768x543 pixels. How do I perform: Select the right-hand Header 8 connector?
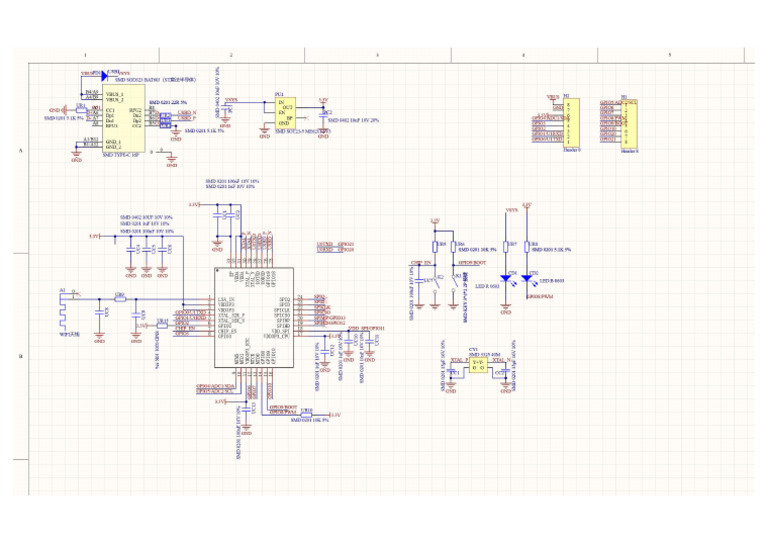point(629,123)
